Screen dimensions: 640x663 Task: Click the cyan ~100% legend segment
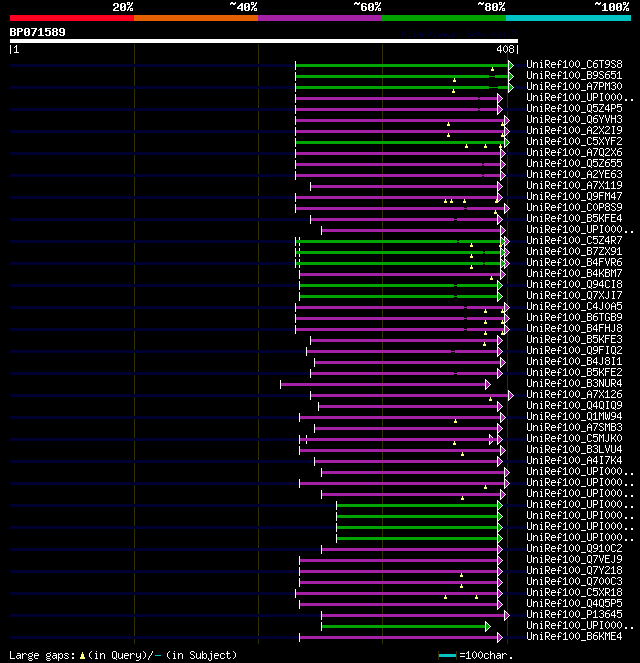(x=568, y=18)
